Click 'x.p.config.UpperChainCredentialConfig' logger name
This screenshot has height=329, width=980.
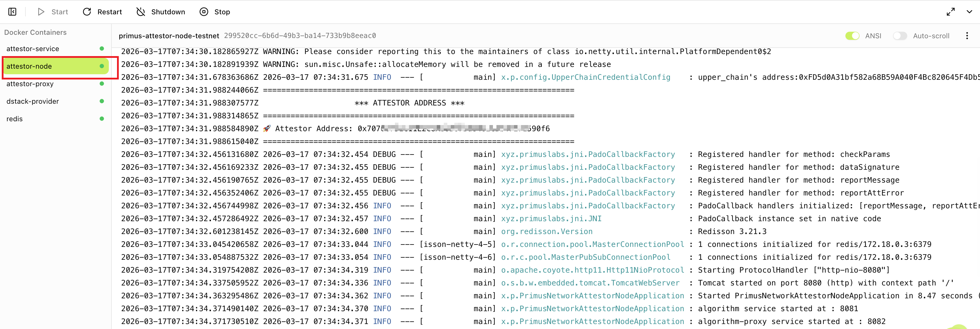coord(585,77)
